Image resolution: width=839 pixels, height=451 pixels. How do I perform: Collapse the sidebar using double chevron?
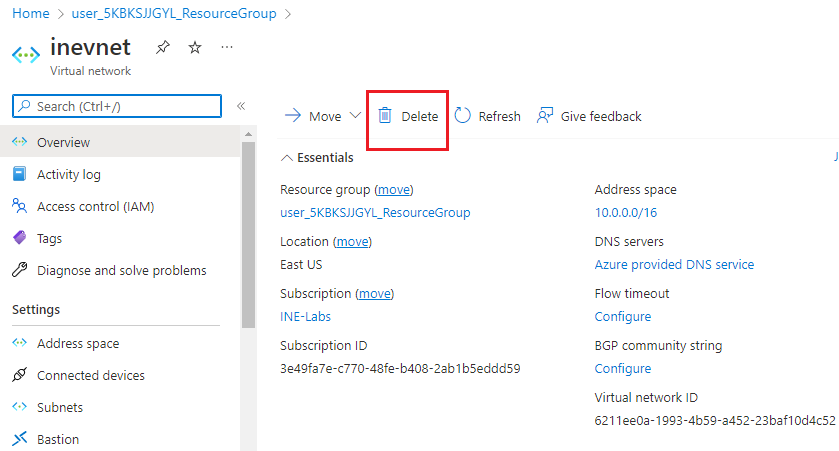241,106
